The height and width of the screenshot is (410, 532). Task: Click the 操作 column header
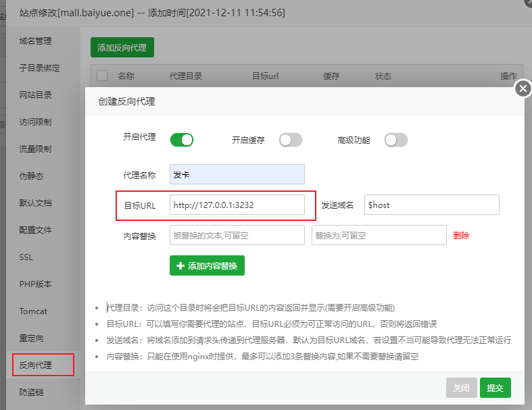[x=508, y=76]
